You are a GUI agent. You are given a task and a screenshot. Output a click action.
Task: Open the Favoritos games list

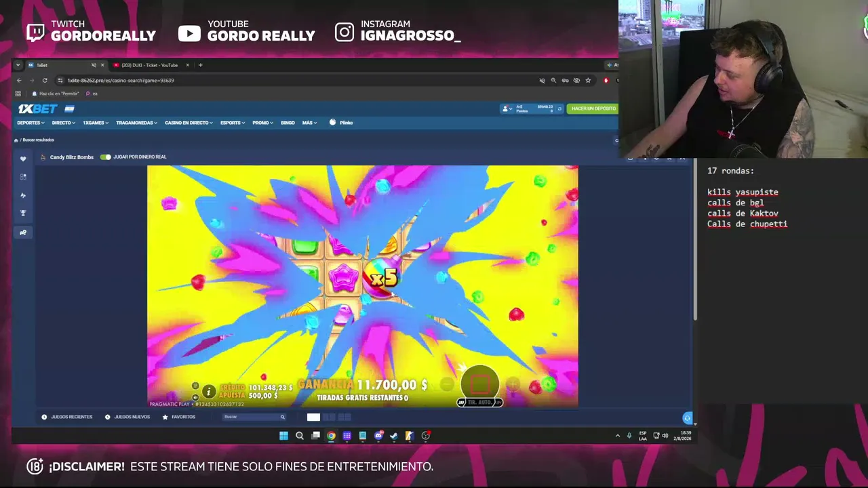pos(179,417)
